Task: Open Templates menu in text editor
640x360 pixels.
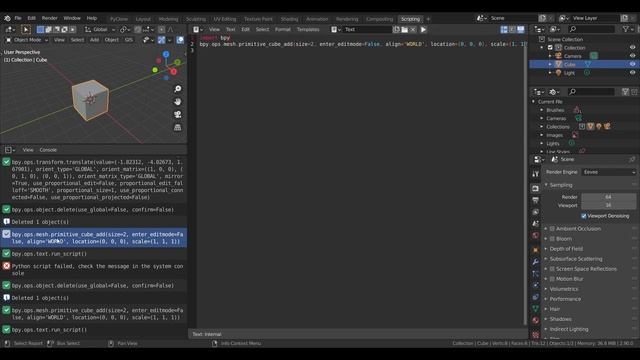Action: tap(308, 29)
